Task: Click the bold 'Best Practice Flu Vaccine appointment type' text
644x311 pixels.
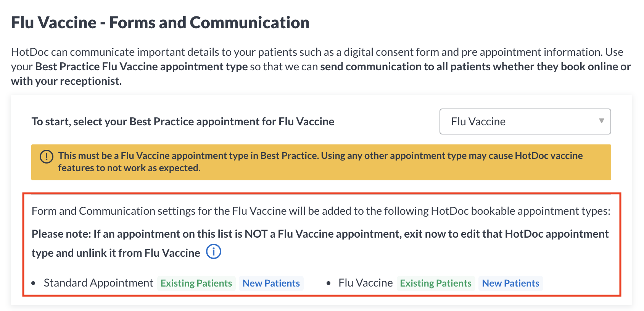Action: 142,66
